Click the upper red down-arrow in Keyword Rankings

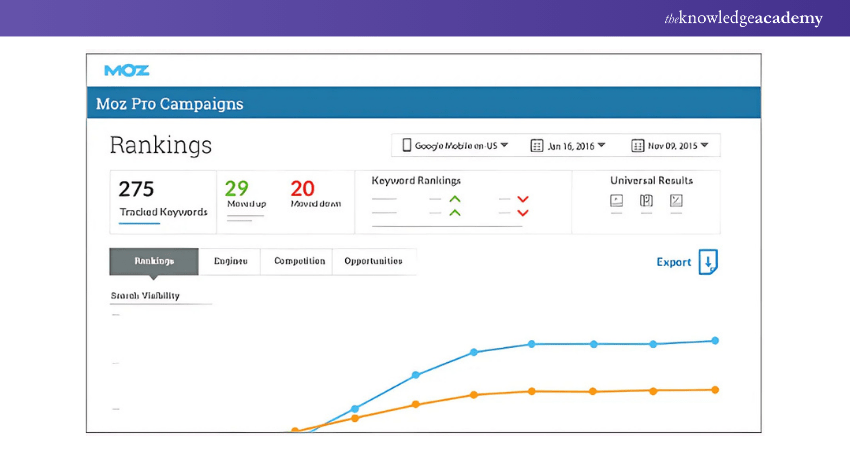click(522, 199)
